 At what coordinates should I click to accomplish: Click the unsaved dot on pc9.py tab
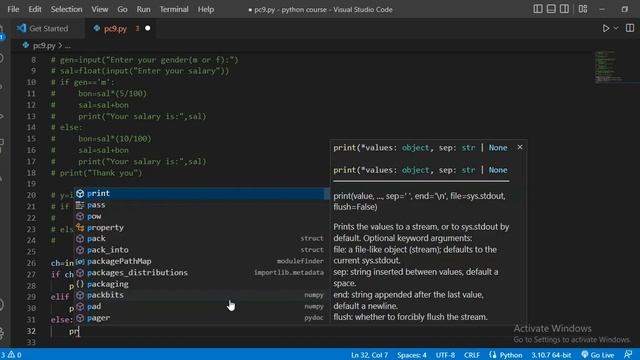pyautogui.click(x=148, y=28)
